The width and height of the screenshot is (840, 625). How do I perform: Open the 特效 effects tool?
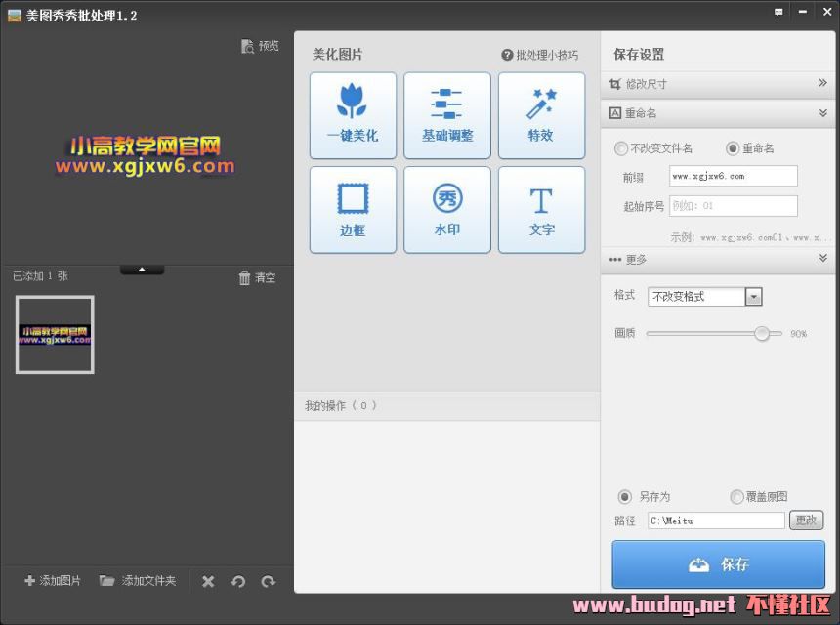541,115
